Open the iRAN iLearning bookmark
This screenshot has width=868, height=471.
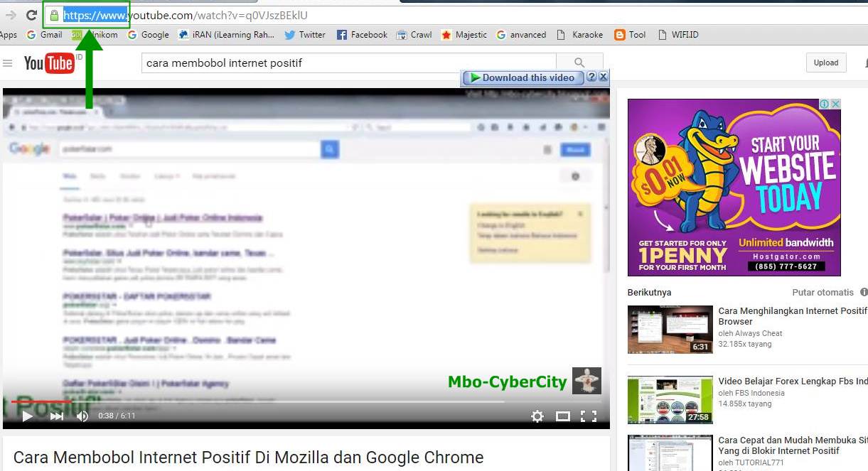tap(226, 34)
